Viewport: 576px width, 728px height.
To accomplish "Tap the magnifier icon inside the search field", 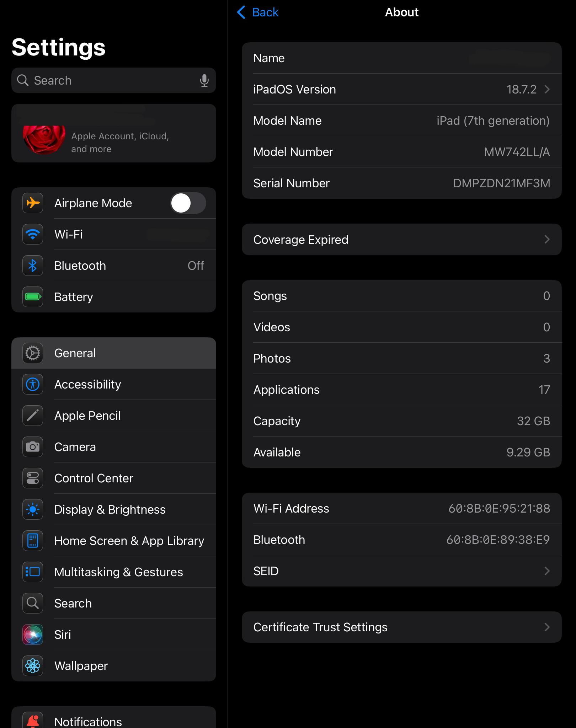I will pos(23,80).
